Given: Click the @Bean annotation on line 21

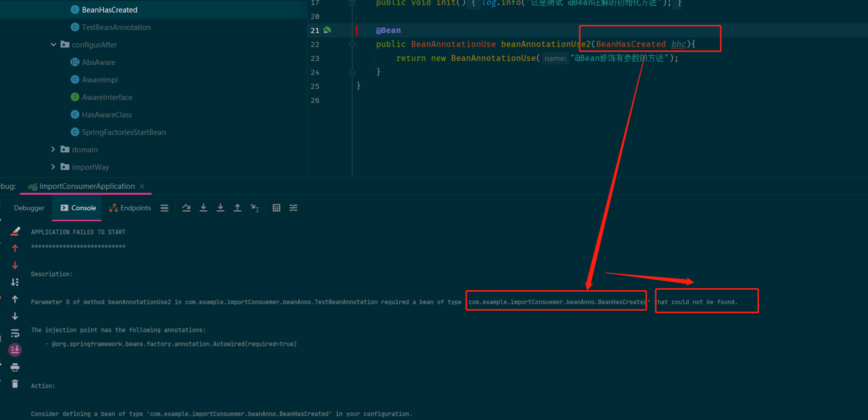Looking at the screenshot, I should 388,30.
